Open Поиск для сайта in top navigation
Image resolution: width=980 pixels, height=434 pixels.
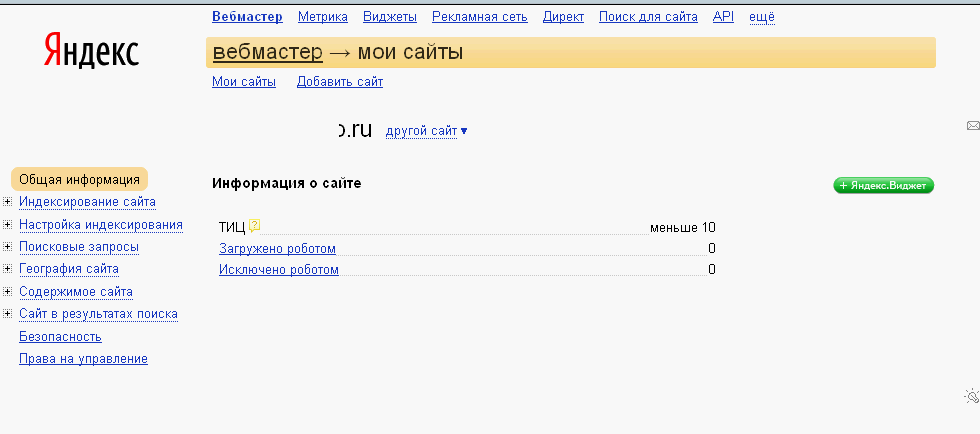point(648,17)
